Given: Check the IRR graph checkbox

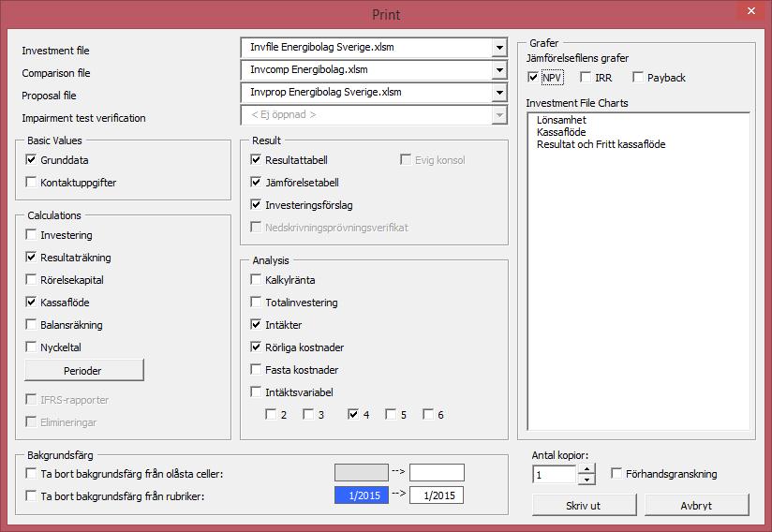Looking at the screenshot, I should 586,77.
